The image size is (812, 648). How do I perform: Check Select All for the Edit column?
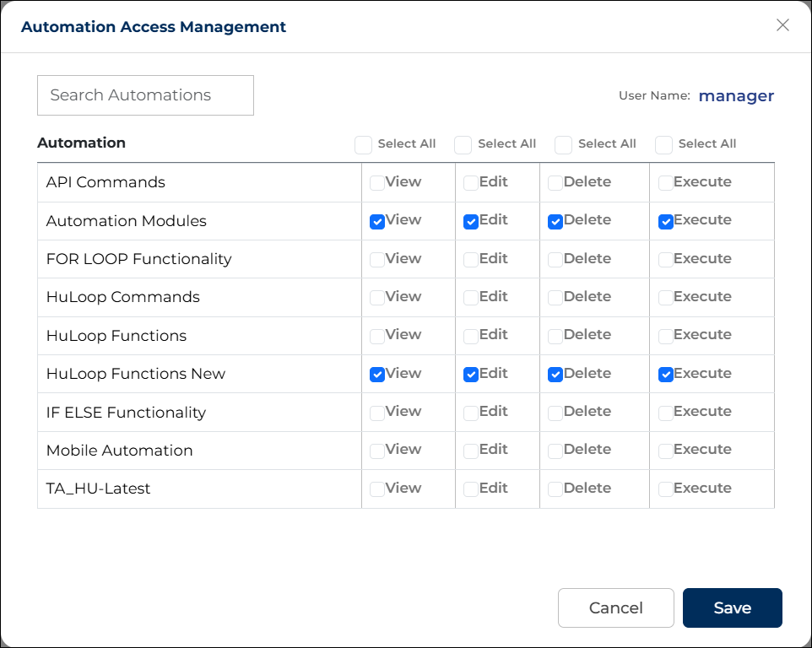[x=463, y=145]
